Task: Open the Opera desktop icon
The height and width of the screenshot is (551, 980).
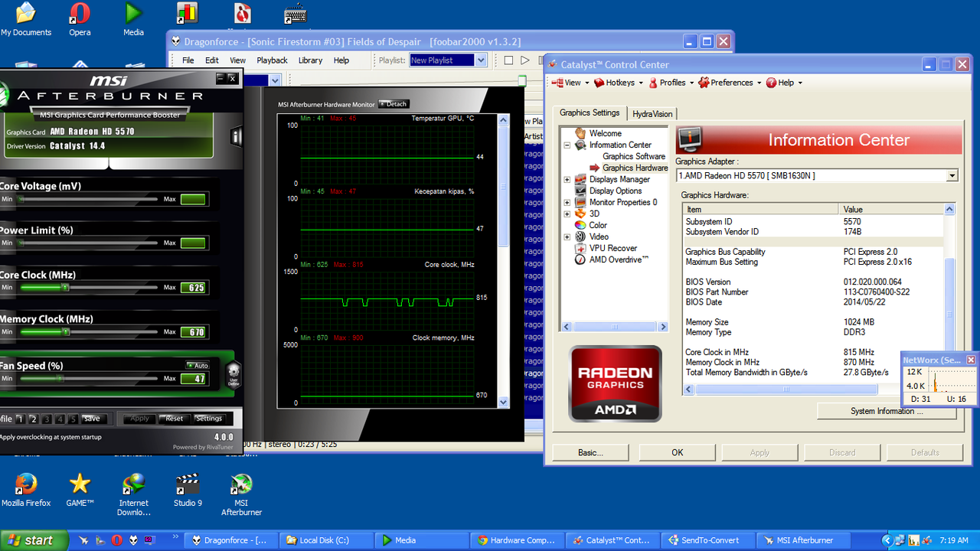Action: click(80, 19)
